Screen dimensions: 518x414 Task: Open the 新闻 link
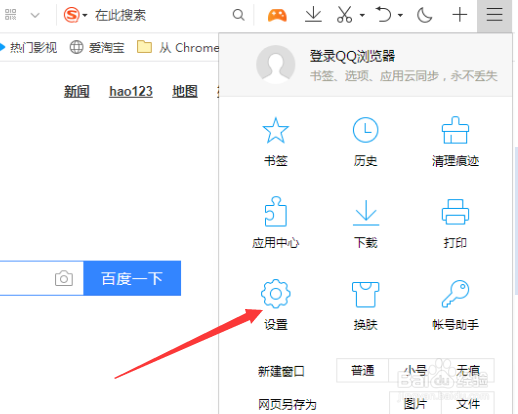(76, 91)
